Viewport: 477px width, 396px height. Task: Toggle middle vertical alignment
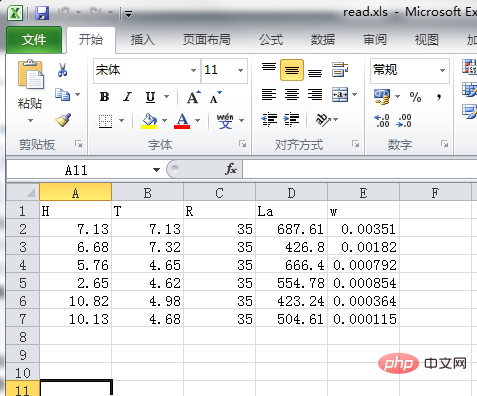[x=292, y=70]
